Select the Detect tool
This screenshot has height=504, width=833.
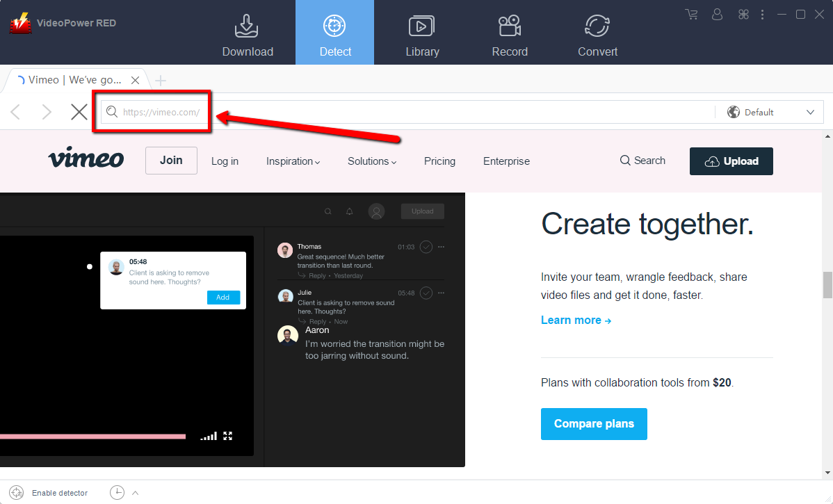[334, 33]
